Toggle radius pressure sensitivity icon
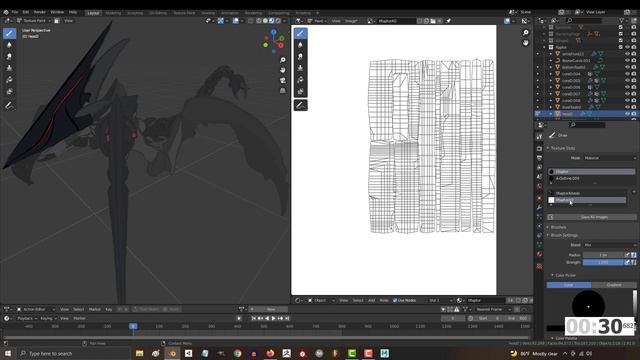The width and height of the screenshot is (640, 360). pos(627,255)
